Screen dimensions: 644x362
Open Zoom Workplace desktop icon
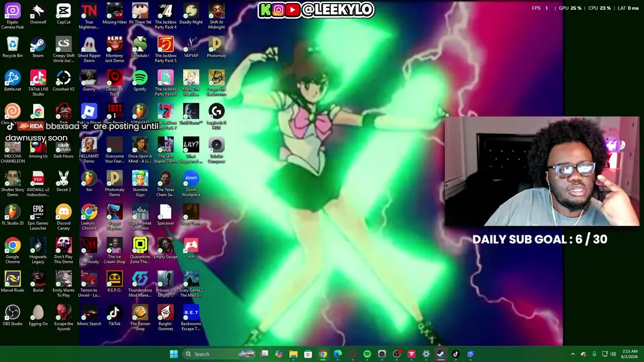tap(191, 184)
